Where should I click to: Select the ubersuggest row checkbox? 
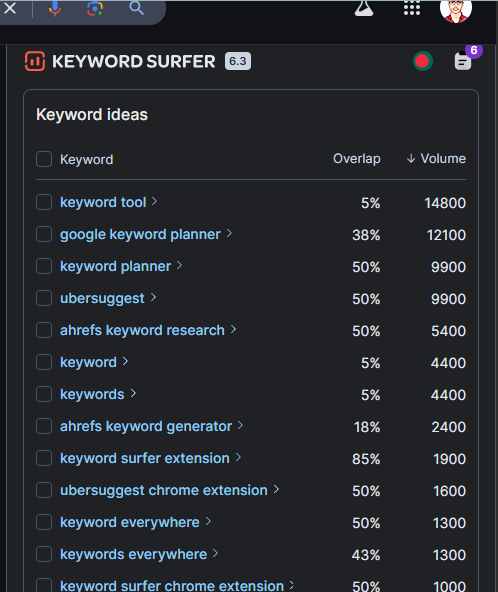[44, 298]
